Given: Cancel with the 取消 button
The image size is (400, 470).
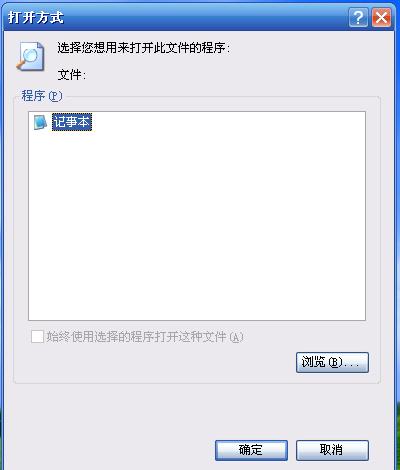Looking at the screenshot, I should 332,450.
